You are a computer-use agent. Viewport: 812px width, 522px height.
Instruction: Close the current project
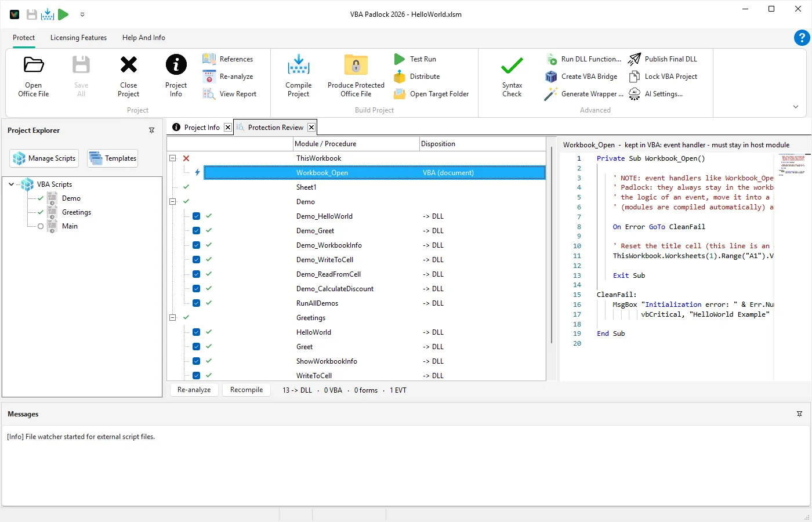[129, 77]
